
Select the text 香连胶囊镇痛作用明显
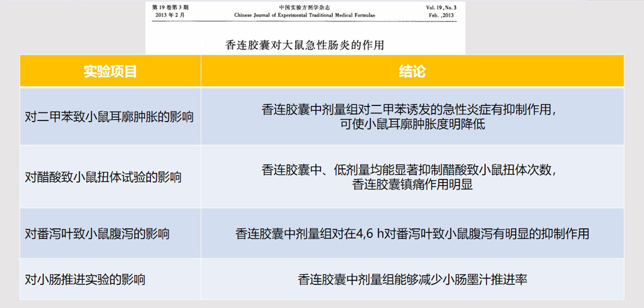coord(412,184)
